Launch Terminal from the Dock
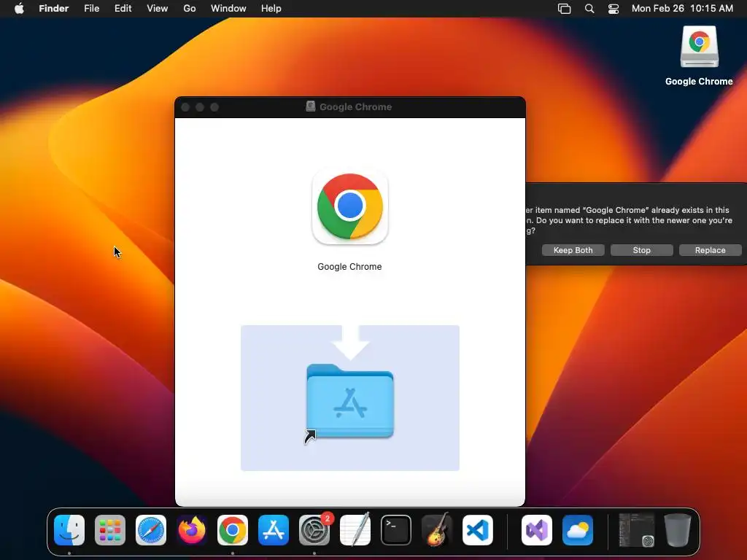 396,530
